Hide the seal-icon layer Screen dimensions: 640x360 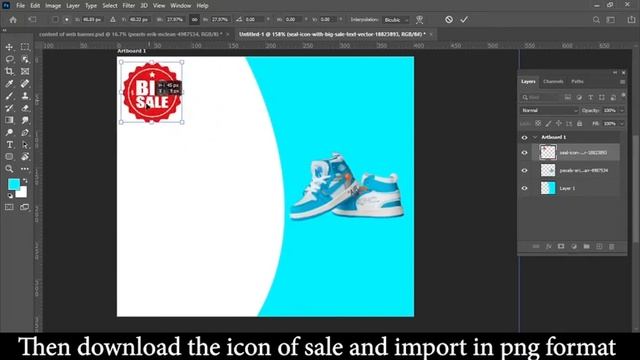(x=524, y=153)
